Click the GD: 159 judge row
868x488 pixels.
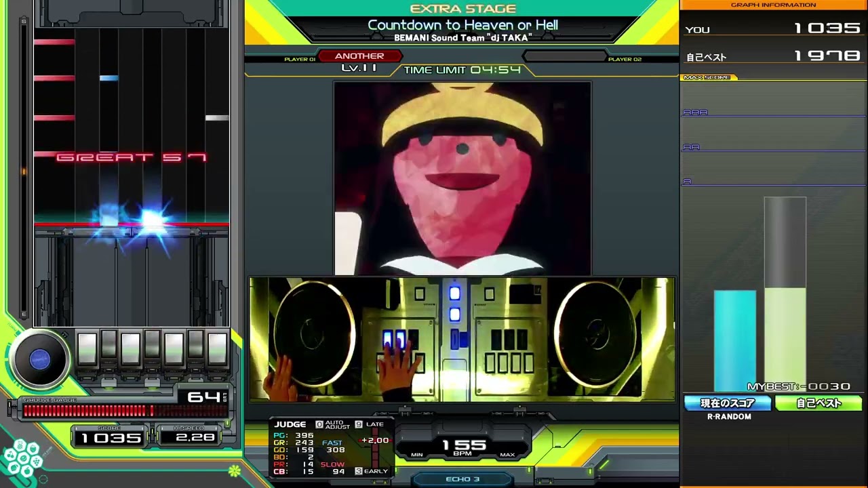pos(294,450)
